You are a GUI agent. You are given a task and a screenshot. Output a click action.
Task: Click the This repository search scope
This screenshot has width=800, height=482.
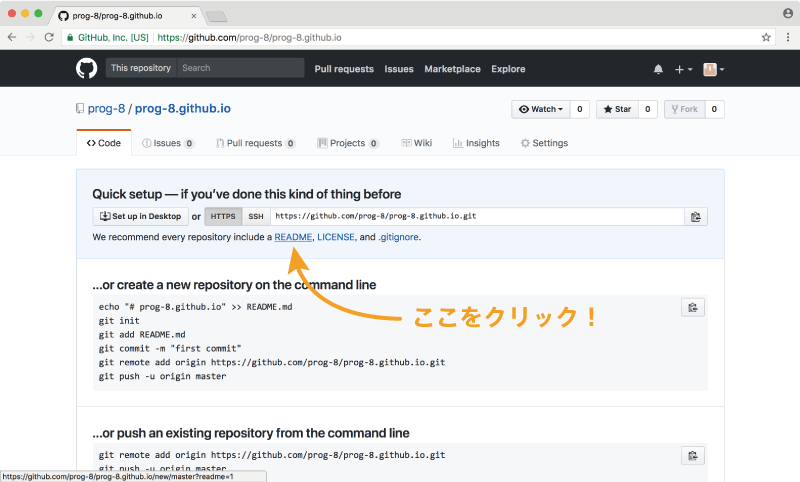pos(141,68)
